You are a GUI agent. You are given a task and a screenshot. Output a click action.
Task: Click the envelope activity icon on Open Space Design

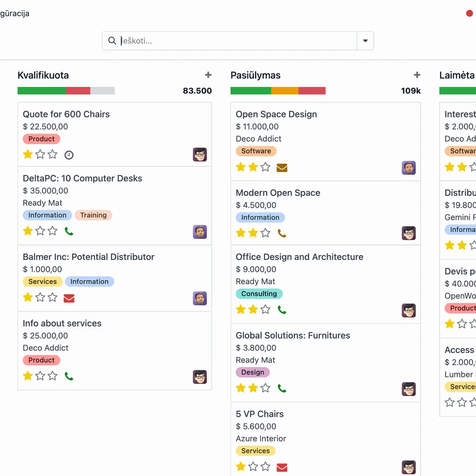(282, 167)
